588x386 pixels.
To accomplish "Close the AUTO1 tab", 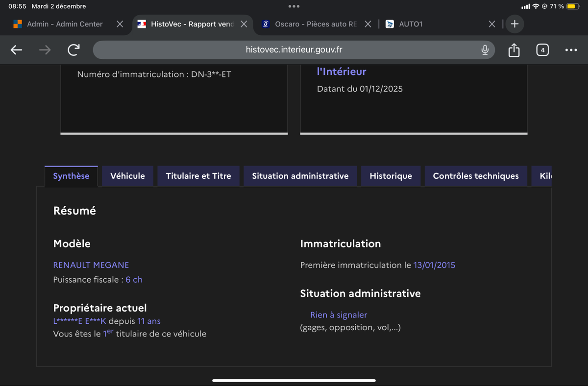I will pos(492,24).
